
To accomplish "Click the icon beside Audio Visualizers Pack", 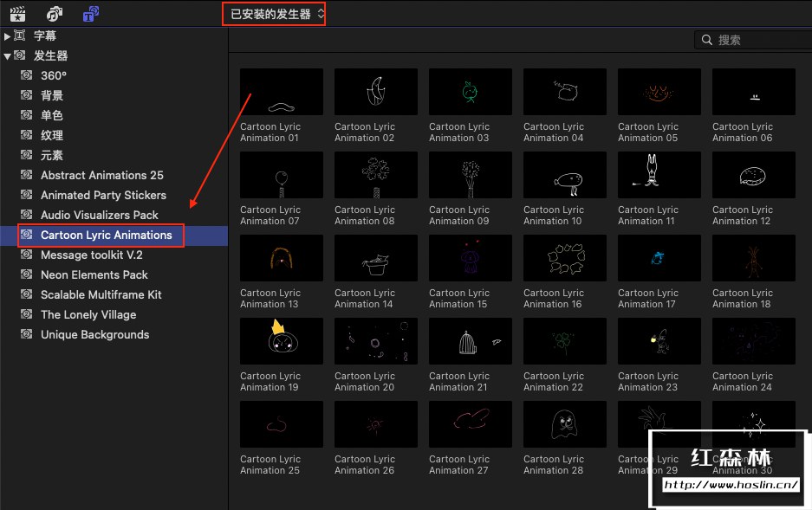I will click(x=26, y=215).
